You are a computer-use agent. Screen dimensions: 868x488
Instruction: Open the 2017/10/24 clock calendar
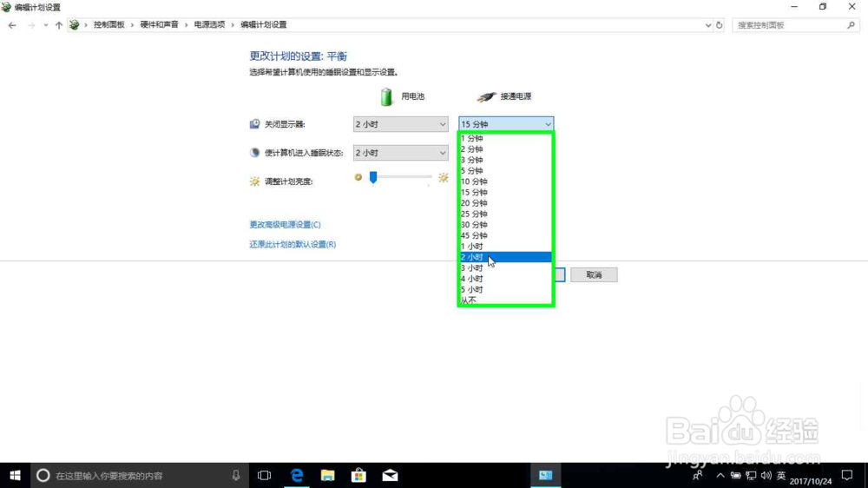[x=811, y=481]
